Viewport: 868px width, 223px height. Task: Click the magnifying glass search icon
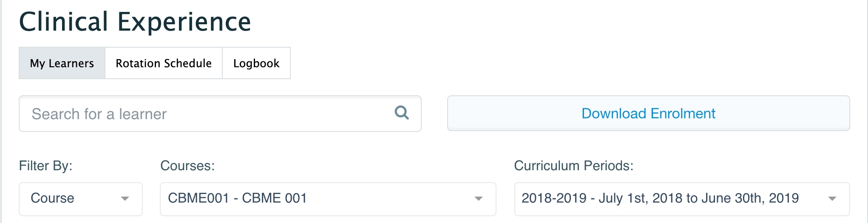pyautogui.click(x=401, y=113)
